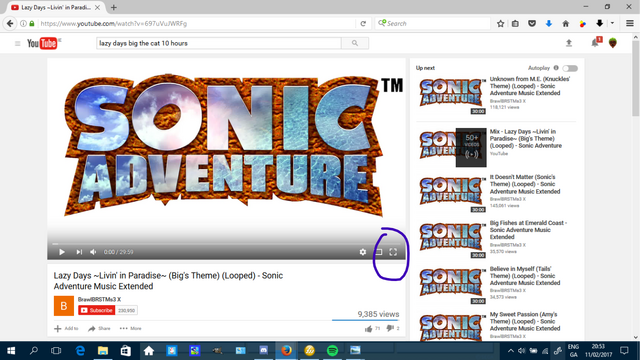Open the Firefox hamburger menu

(630, 24)
